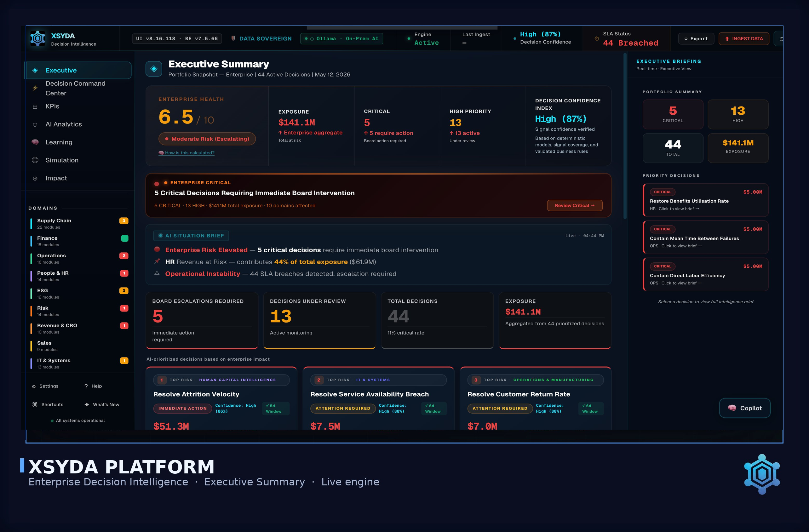Click the warning triangle beside Operational Instability
This screenshot has height=532, width=809.
click(x=157, y=273)
